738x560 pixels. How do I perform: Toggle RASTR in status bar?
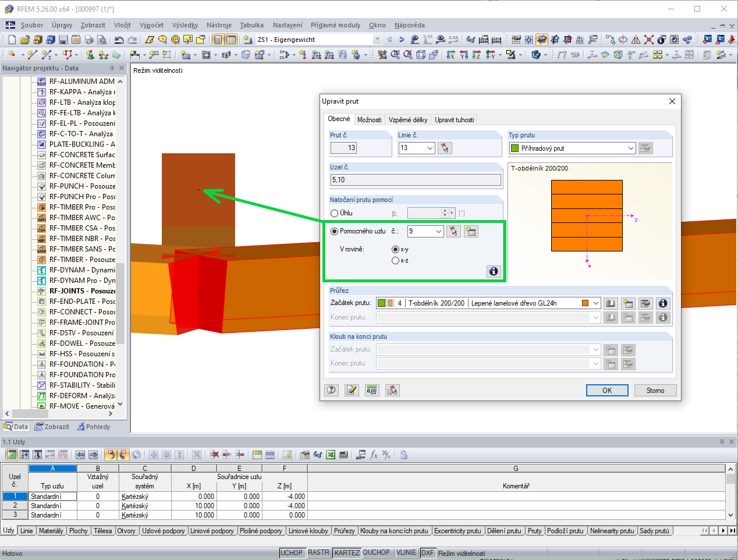318,552
